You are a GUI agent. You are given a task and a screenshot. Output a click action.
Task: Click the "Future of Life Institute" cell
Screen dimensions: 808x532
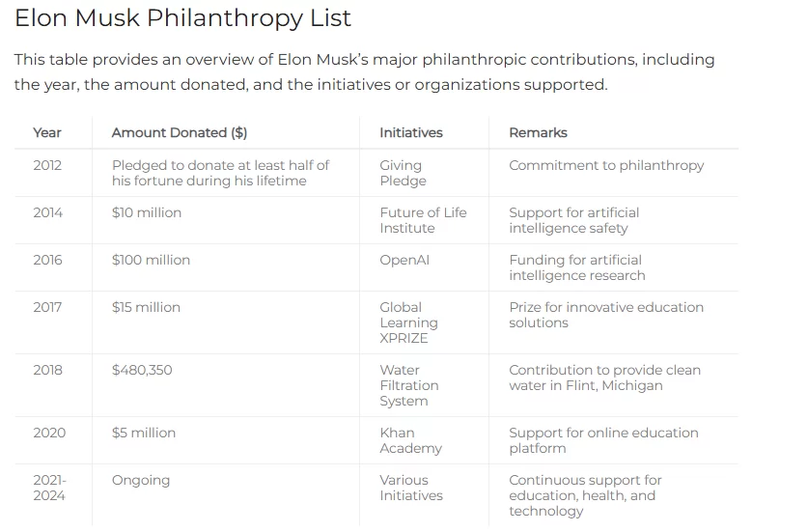tap(423, 220)
